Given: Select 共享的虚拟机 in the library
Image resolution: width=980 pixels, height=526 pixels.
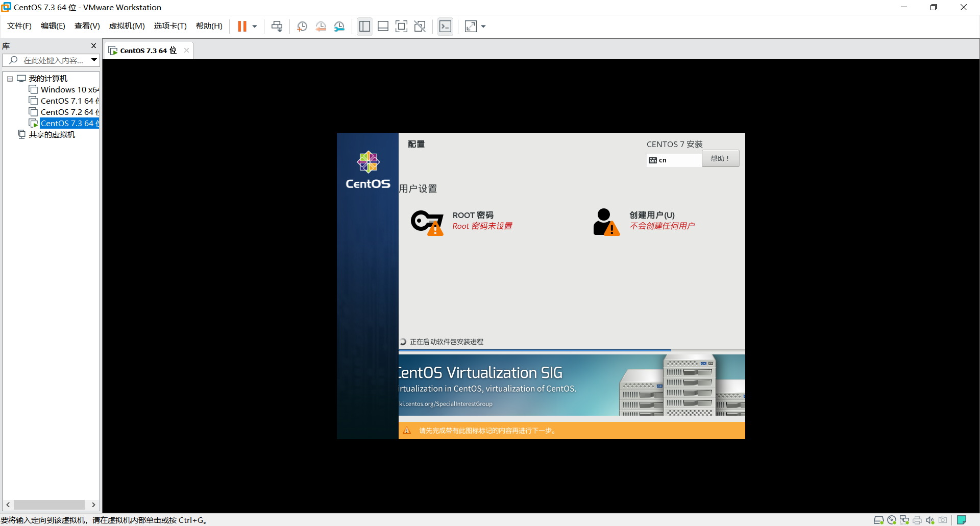Looking at the screenshot, I should (47, 135).
